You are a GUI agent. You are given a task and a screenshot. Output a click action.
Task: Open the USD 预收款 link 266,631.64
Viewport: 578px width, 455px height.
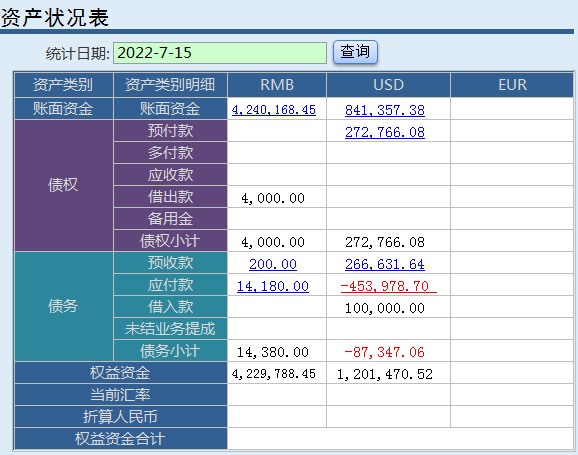point(384,264)
